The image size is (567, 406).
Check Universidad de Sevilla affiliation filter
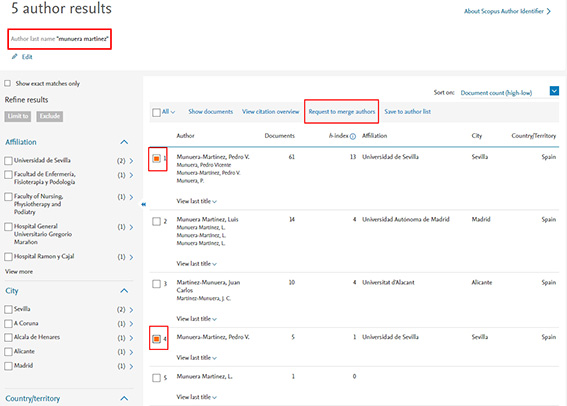[8, 161]
